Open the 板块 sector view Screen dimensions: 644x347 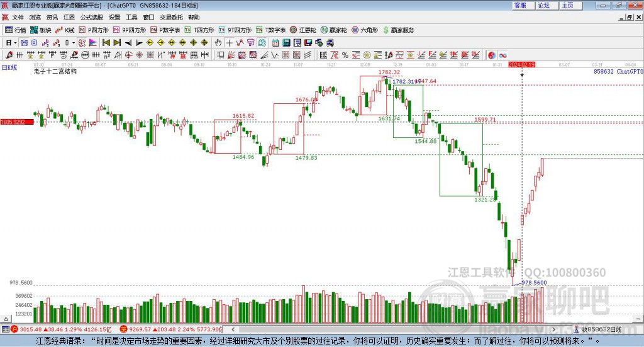[x=41, y=30]
